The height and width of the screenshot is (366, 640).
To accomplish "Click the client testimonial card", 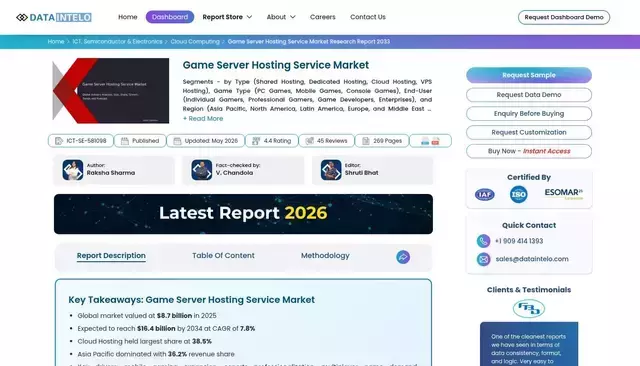I will tap(529, 344).
